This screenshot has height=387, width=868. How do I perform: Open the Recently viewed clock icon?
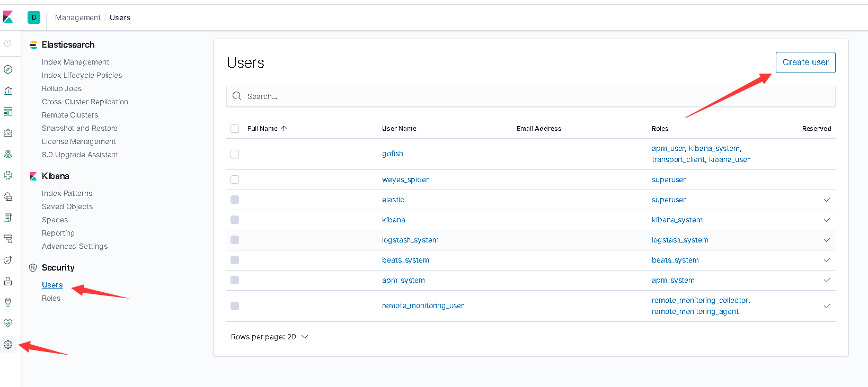coord(8,43)
